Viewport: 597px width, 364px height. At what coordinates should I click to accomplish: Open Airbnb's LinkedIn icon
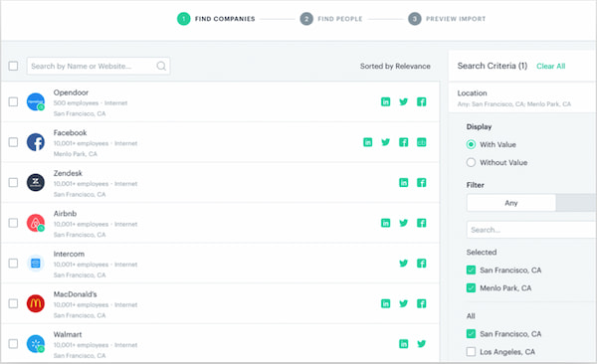[x=385, y=223]
